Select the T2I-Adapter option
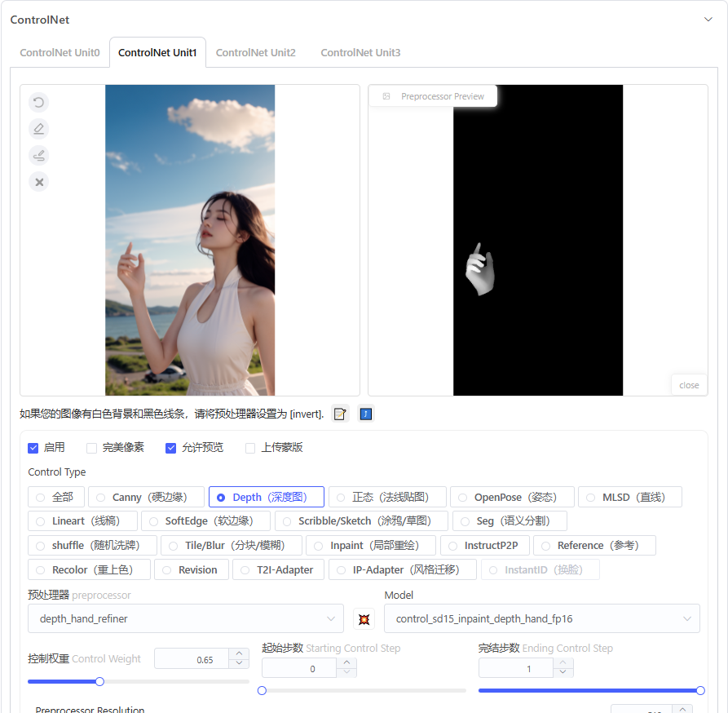 click(x=279, y=570)
